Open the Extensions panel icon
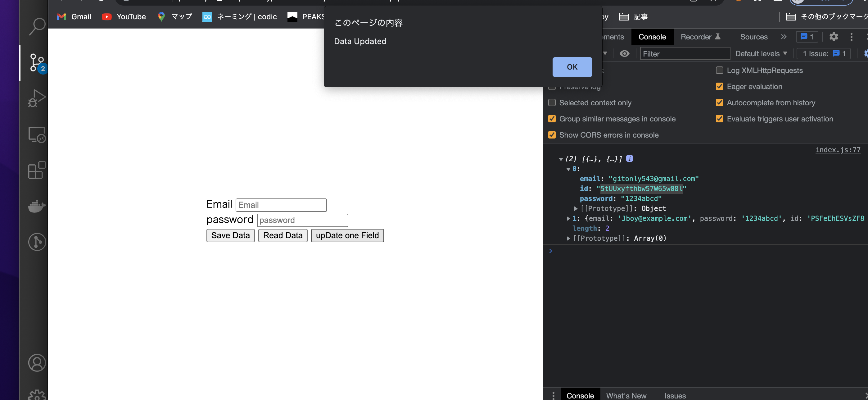 [37, 170]
